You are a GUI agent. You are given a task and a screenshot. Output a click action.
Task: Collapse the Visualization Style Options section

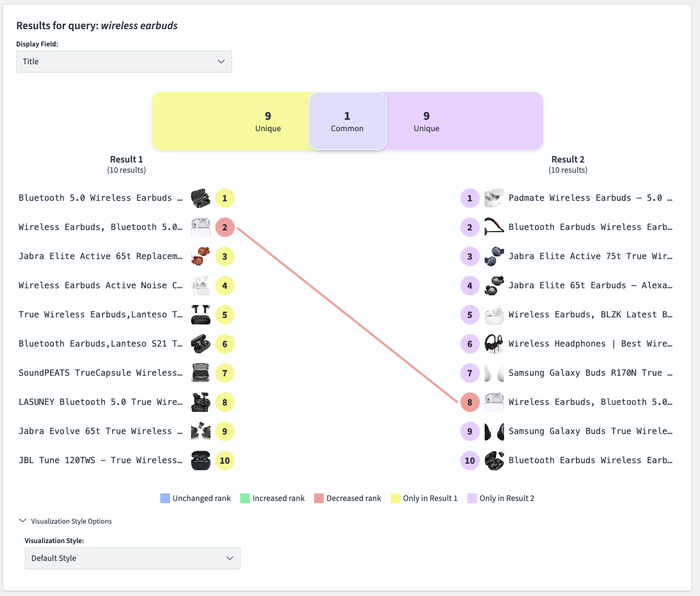coord(23,521)
